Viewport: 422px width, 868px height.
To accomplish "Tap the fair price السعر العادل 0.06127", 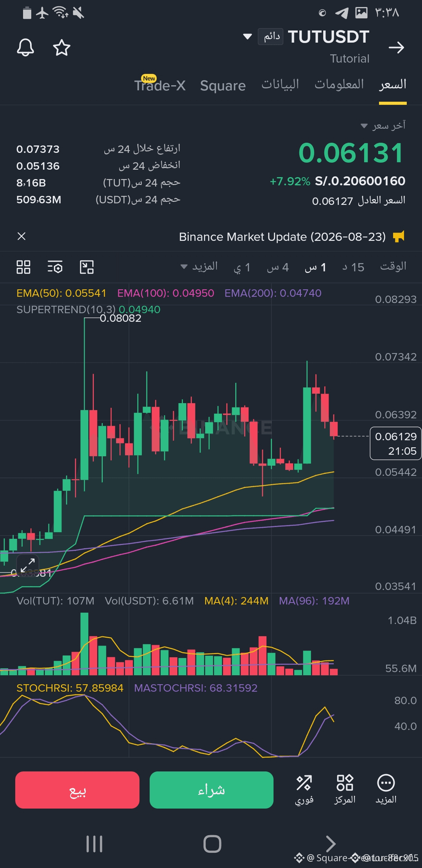I will point(358,201).
